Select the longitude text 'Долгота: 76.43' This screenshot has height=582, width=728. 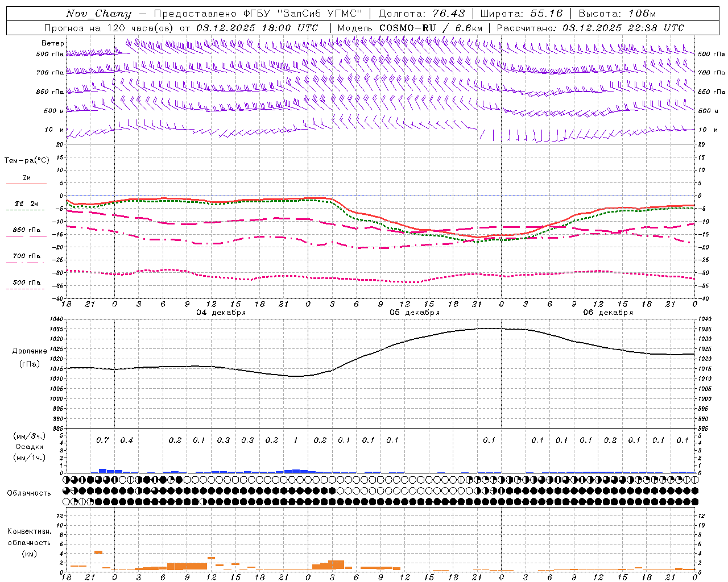[421, 14]
